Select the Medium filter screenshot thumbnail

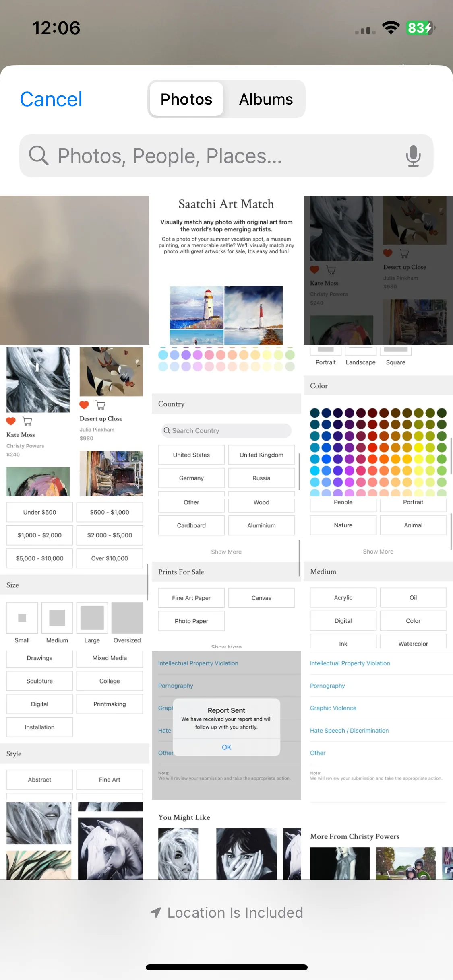(x=378, y=573)
